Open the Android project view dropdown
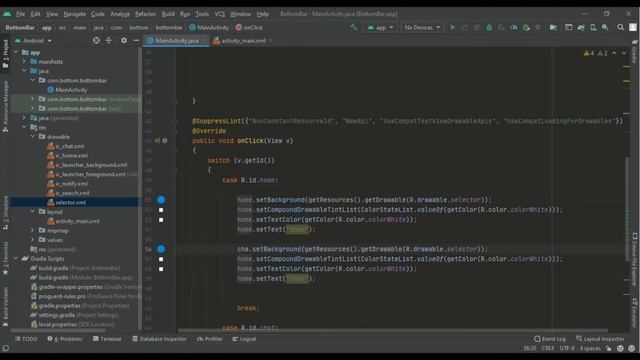Image resolution: width=640 pixels, height=360 pixels. [33, 40]
